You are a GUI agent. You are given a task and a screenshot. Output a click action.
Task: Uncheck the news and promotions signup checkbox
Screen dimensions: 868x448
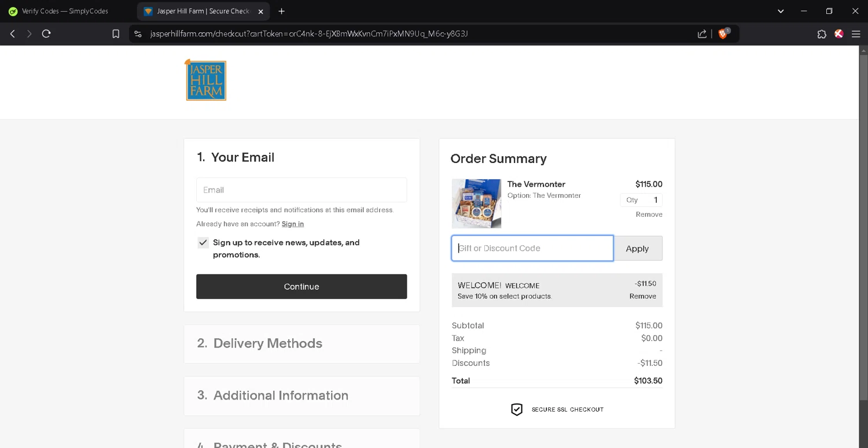point(203,243)
